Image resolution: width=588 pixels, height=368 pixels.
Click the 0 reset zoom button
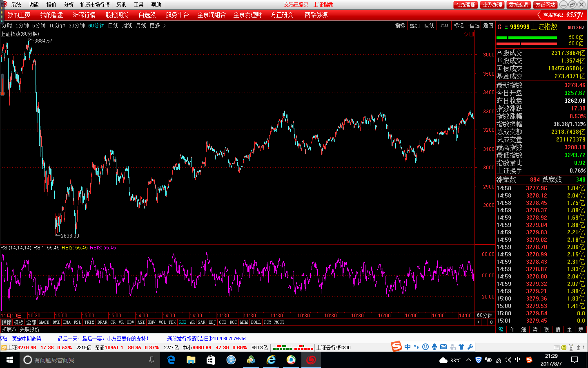491,323
